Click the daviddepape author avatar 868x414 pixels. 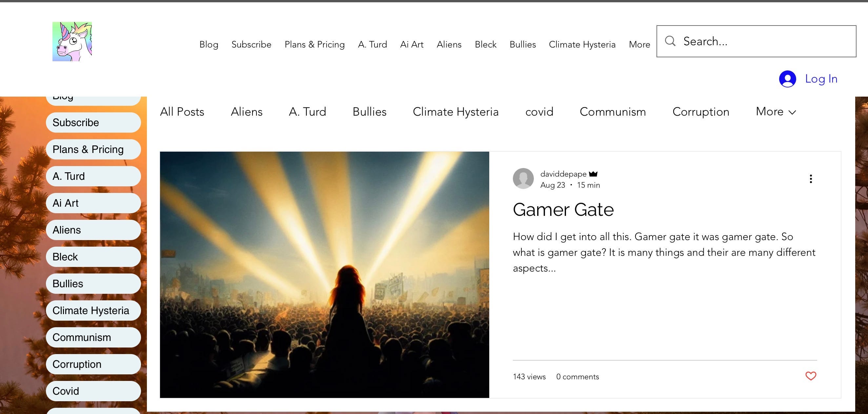click(523, 179)
